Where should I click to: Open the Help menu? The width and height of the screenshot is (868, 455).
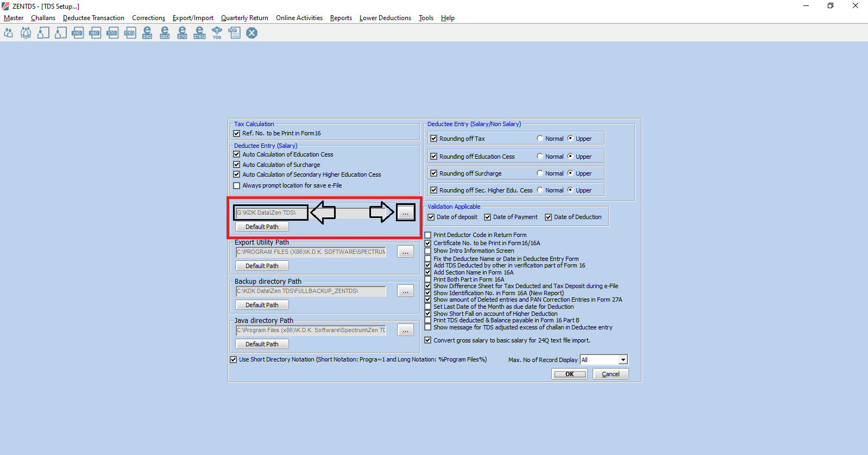pyautogui.click(x=448, y=18)
